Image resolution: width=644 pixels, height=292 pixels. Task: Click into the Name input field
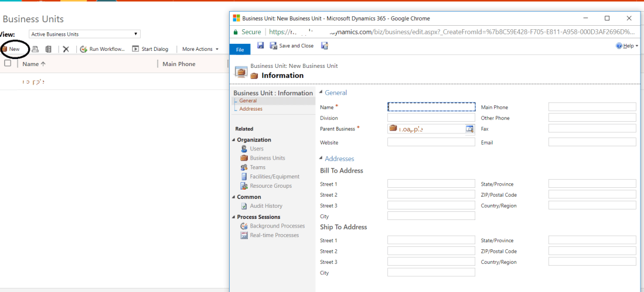click(431, 107)
